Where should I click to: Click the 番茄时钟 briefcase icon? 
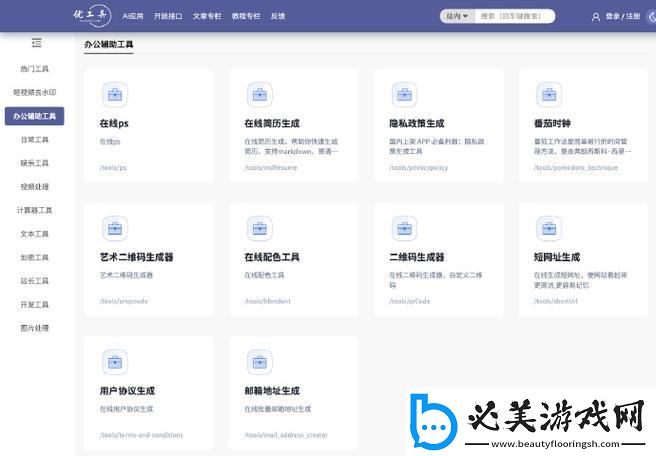[x=549, y=95]
